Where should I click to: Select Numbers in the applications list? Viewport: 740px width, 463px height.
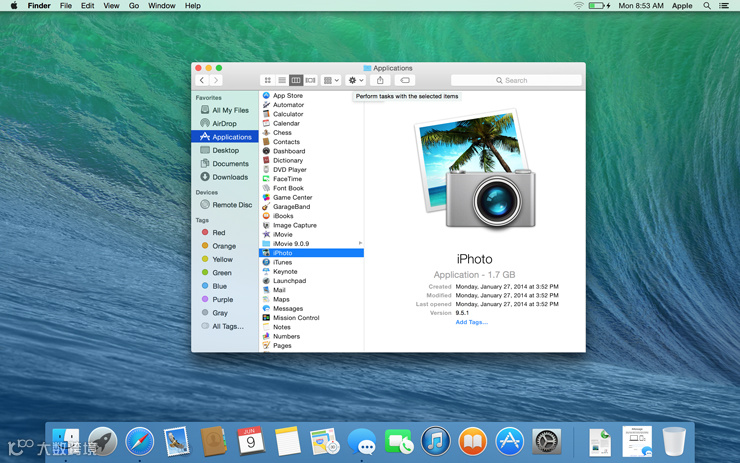click(x=311, y=336)
